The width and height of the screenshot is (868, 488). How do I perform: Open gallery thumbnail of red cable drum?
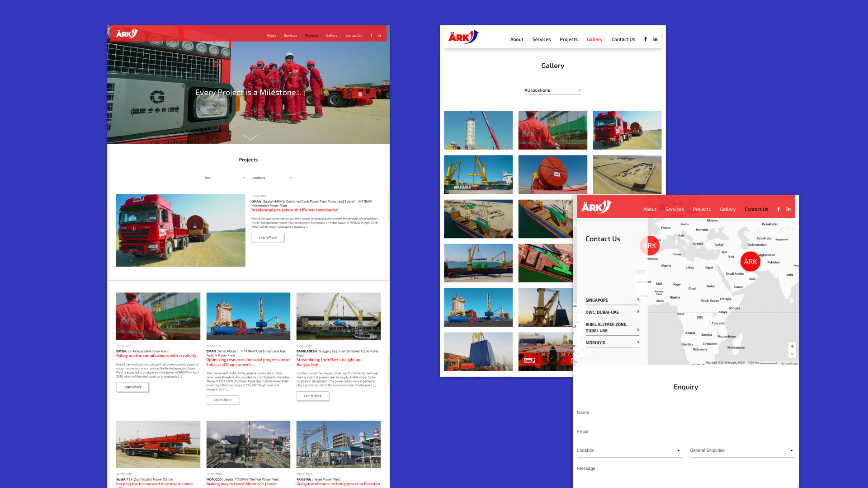tap(552, 174)
